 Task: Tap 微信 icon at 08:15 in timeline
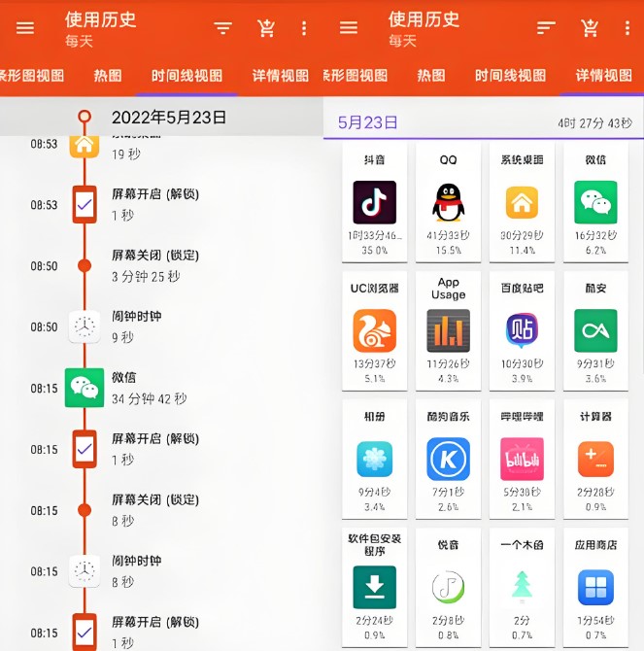coord(85,388)
